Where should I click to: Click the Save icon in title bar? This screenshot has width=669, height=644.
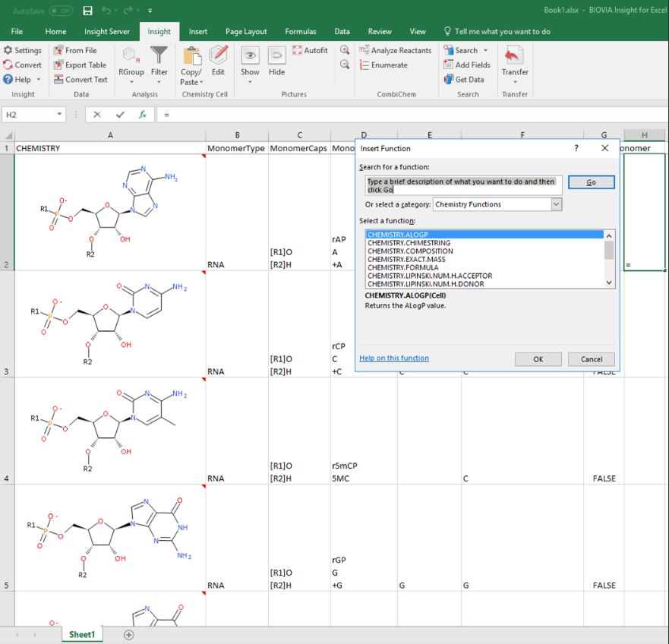pyautogui.click(x=87, y=11)
